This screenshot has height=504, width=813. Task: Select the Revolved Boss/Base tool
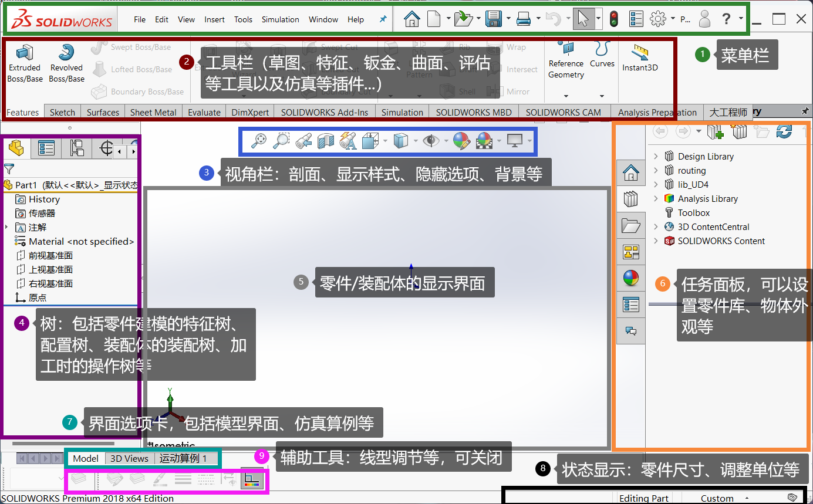pyautogui.click(x=66, y=63)
